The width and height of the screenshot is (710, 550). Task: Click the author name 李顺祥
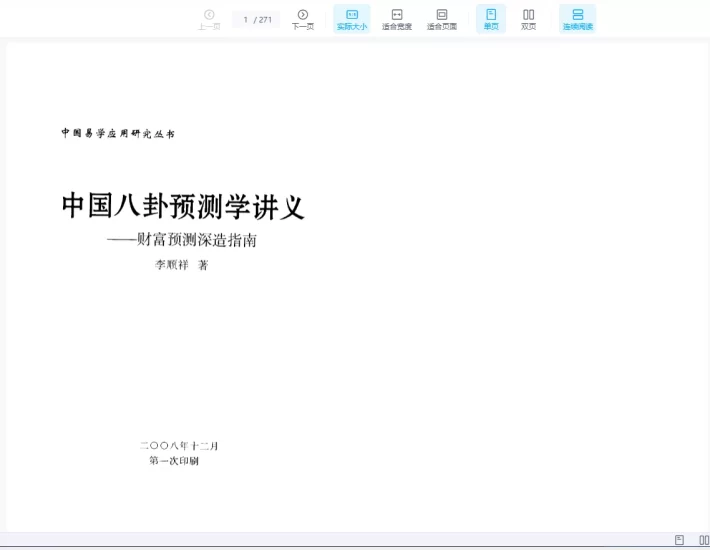pos(171,265)
